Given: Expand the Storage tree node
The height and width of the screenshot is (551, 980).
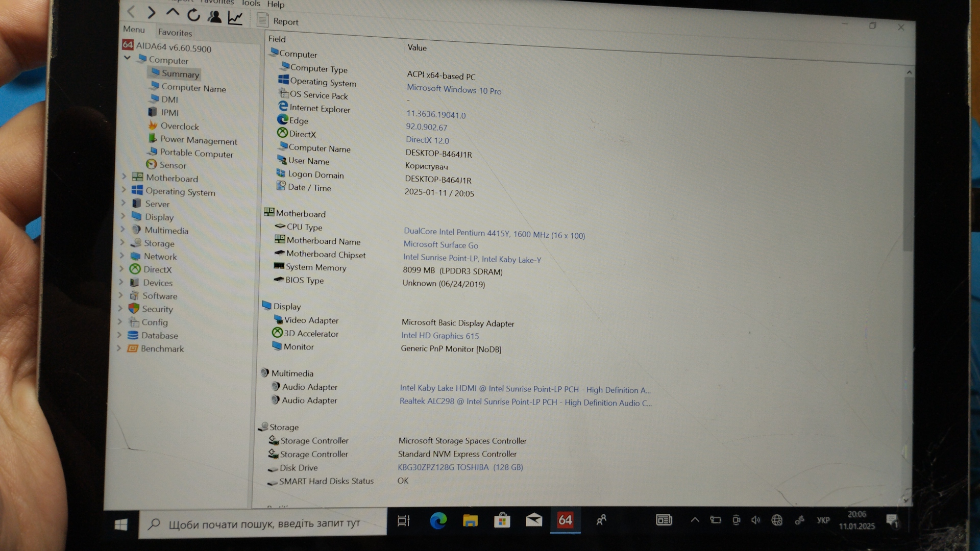Looking at the screenshot, I should tap(122, 242).
